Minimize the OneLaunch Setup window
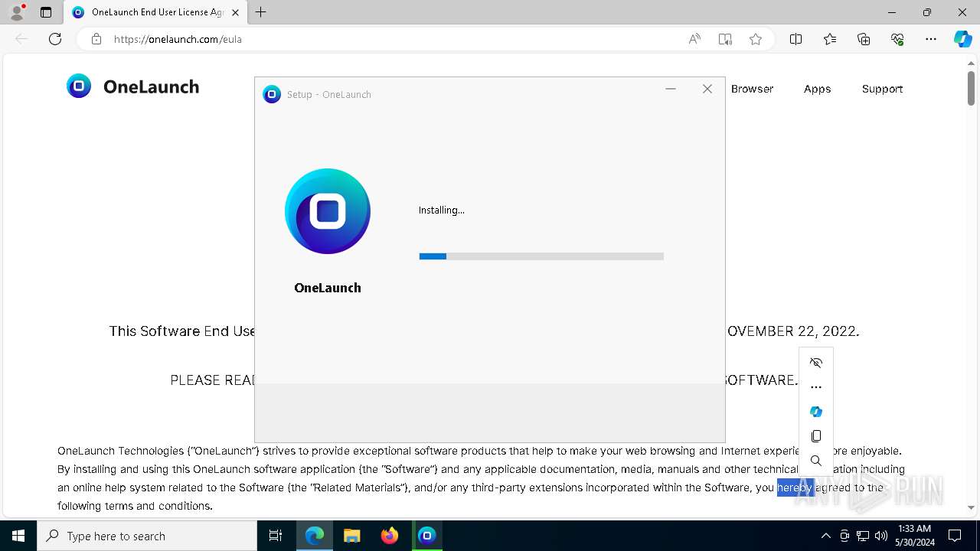Viewport: 980px width, 551px height. pyautogui.click(x=671, y=89)
